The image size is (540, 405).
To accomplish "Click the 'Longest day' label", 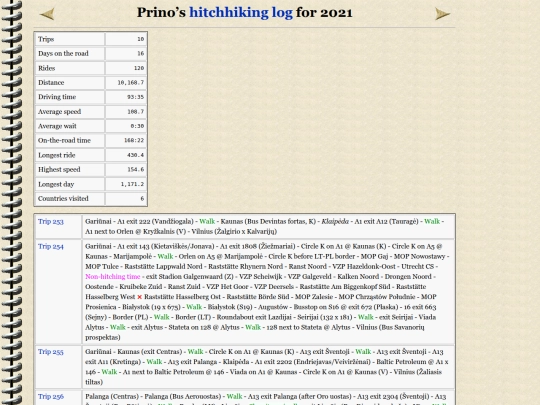I will point(56,184).
